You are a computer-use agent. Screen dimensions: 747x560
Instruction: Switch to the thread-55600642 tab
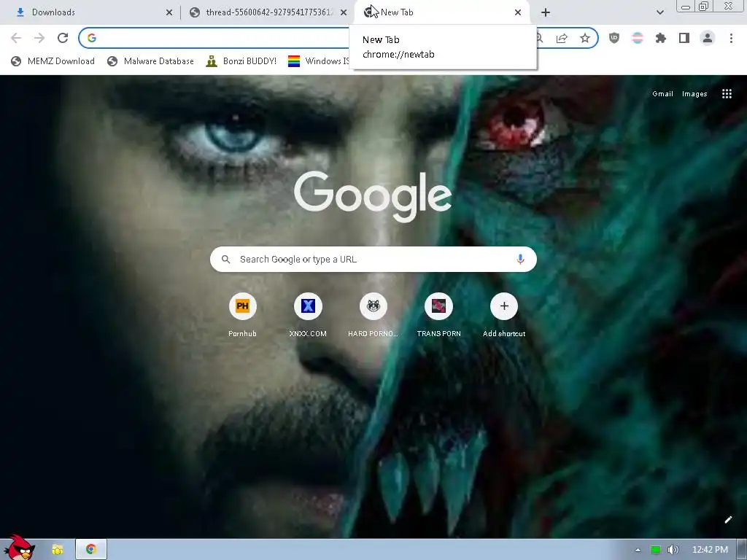pos(267,12)
